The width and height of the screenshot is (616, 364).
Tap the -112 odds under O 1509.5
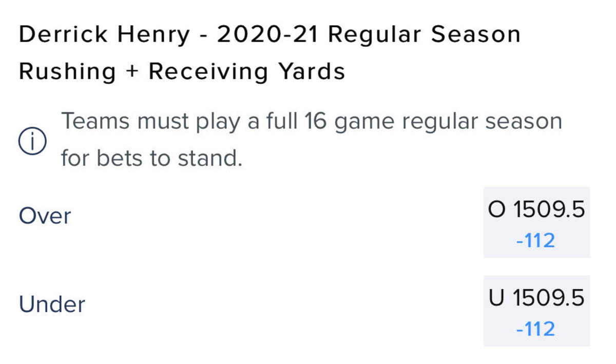[536, 240]
